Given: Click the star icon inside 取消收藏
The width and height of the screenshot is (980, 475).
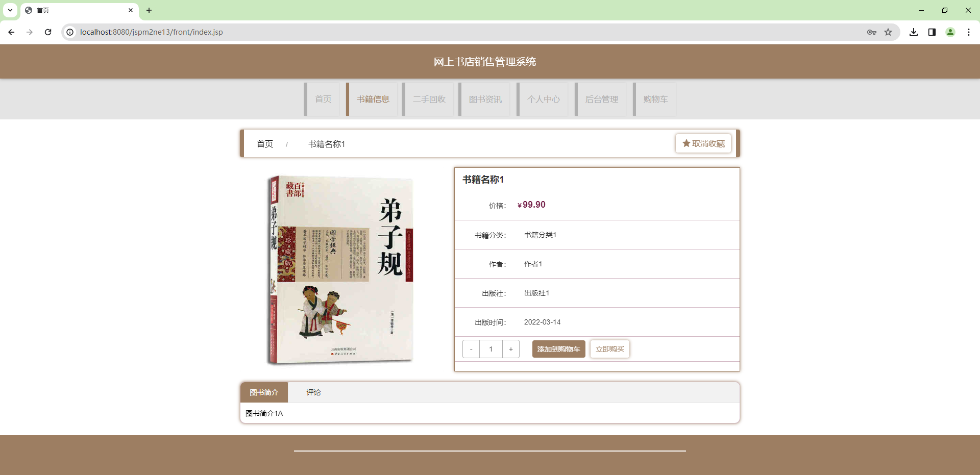Looking at the screenshot, I should (685, 143).
